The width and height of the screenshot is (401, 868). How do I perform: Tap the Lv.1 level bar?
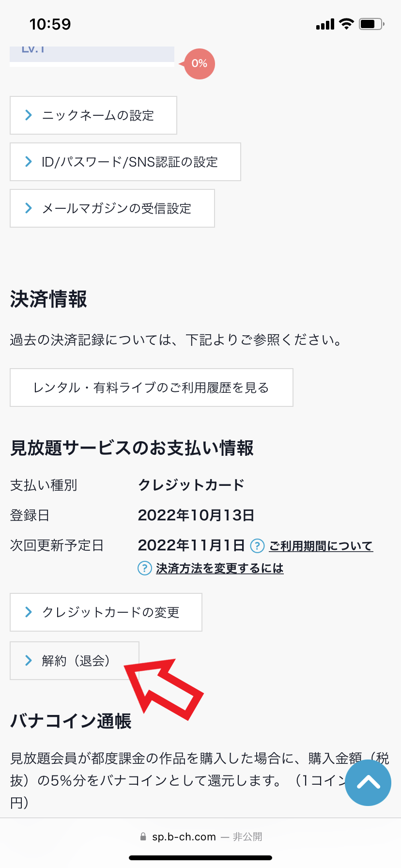tap(92, 53)
